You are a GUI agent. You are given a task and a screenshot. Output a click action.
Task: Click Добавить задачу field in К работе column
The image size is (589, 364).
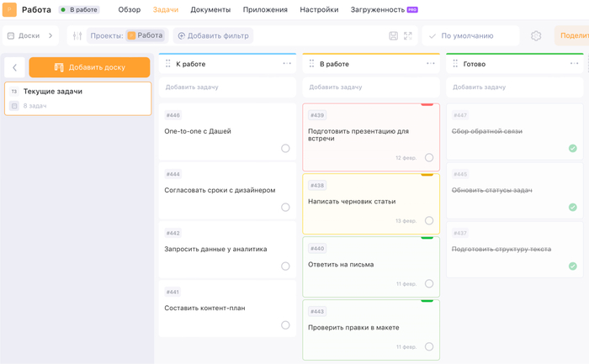(227, 87)
